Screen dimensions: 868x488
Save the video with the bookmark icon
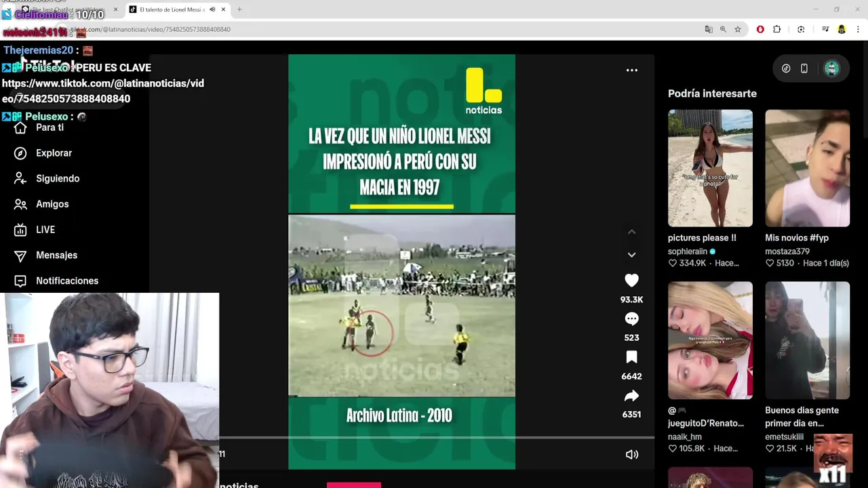(631, 357)
